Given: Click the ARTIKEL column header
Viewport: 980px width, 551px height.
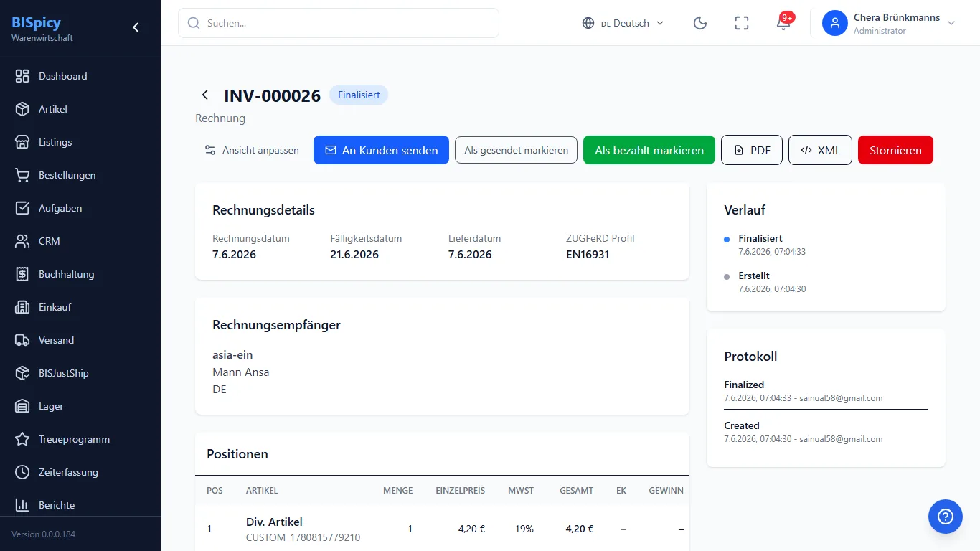Looking at the screenshot, I should (262, 491).
